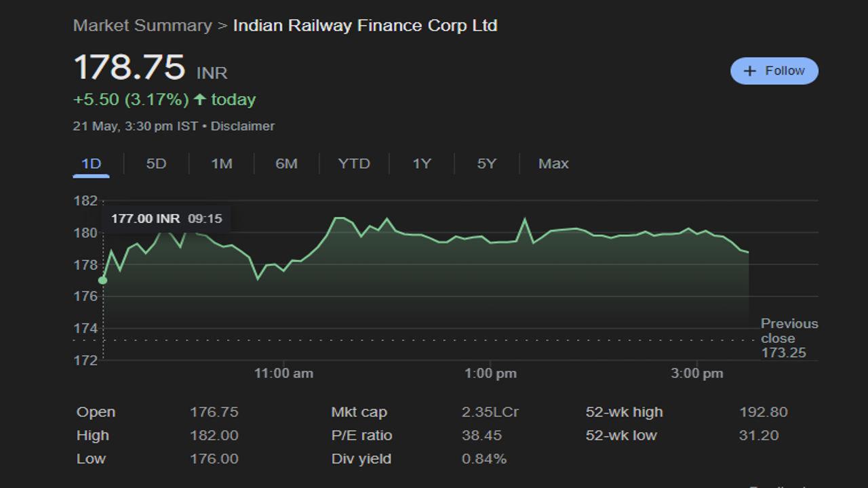Click the INR currency label beside the price
The width and height of the screenshot is (868, 488).
pos(212,73)
